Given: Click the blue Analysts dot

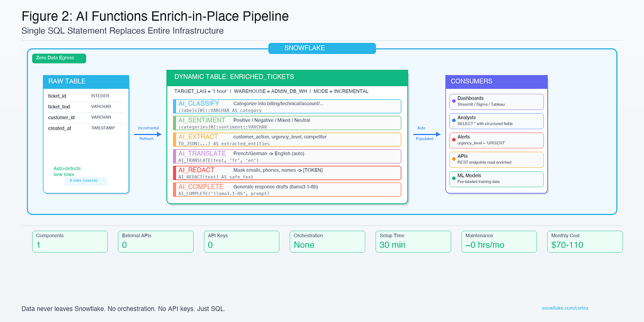Looking at the screenshot, I should coord(454,120).
